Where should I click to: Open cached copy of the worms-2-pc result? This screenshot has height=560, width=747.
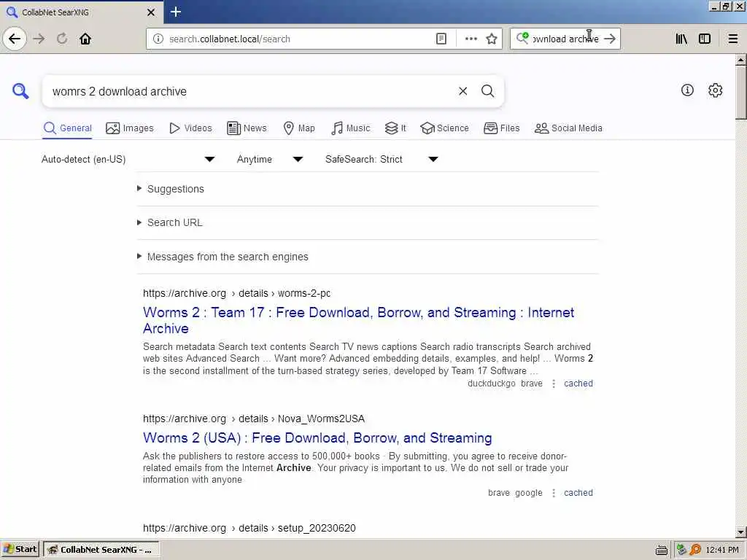tap(578, 384)
